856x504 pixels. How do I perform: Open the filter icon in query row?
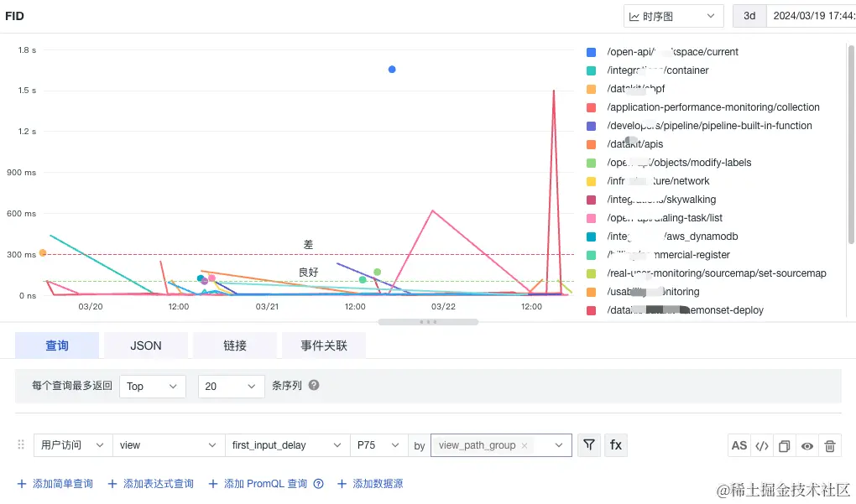tap(589, 445)
